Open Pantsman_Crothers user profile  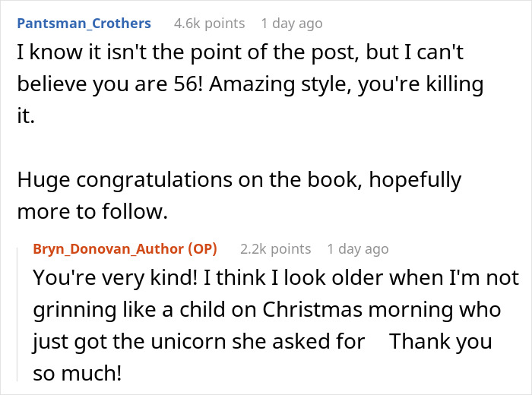pyautogui.click(x=84, y=23)
